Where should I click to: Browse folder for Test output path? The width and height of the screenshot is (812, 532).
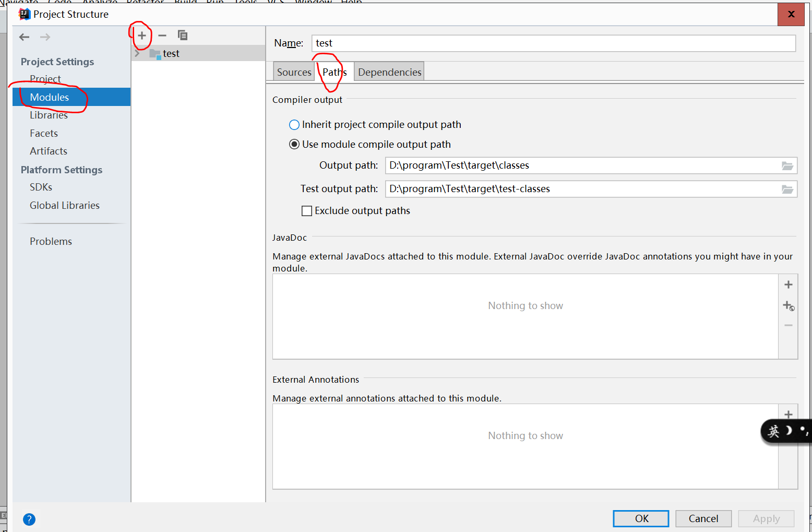tap(787, 189)
